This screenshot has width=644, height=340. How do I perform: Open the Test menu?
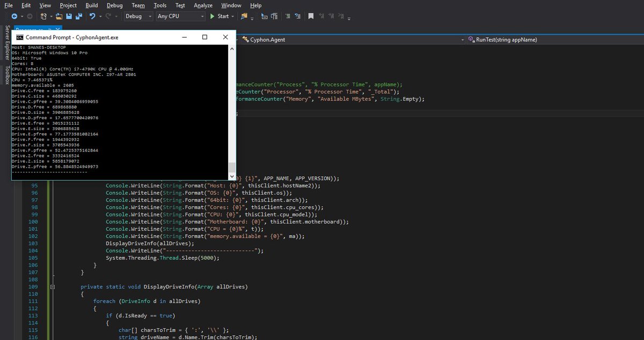[180, 5]
